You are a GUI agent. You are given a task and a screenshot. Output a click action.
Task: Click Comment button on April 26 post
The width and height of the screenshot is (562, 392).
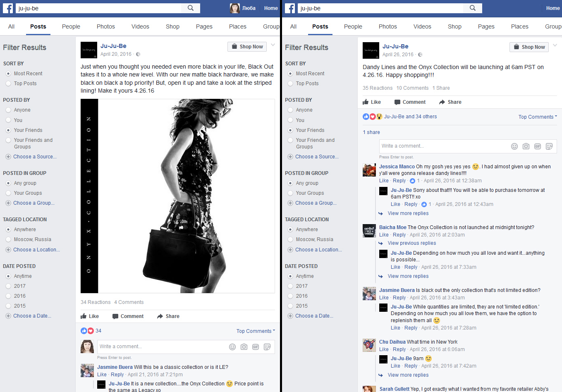click(410, 102)
